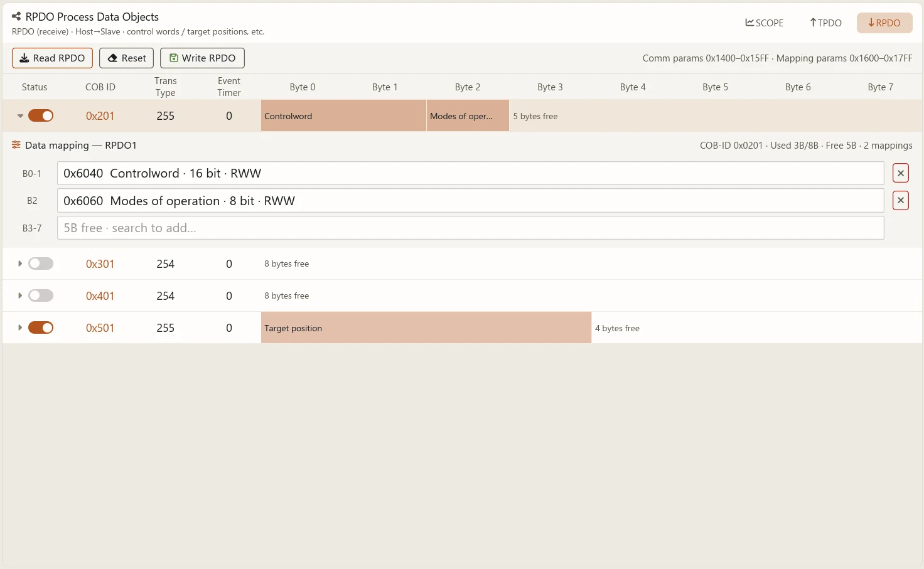Click COB ID 0x501

(x=100, y=327)
